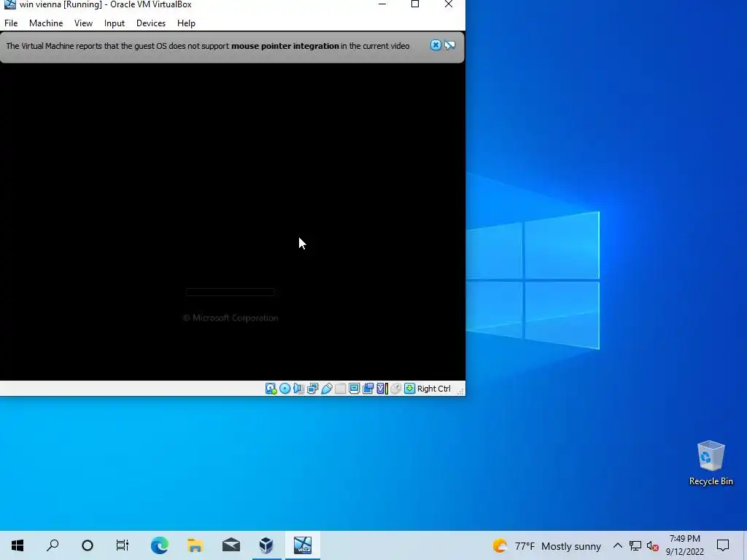Open File Explorer from taskbar
Viewport: 747px width, 560px height.
tap(196, 545)
